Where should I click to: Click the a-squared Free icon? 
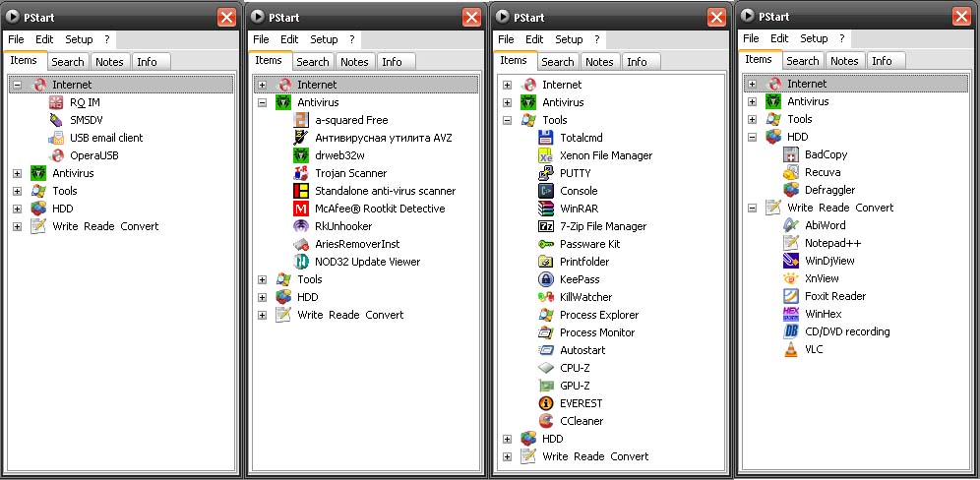coord(301,120)
